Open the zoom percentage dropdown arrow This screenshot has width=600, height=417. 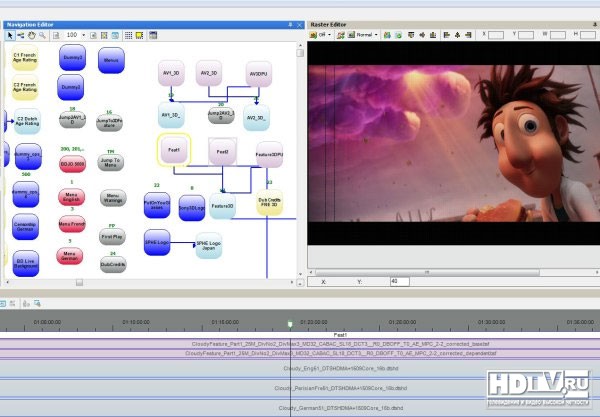point(83,35)
